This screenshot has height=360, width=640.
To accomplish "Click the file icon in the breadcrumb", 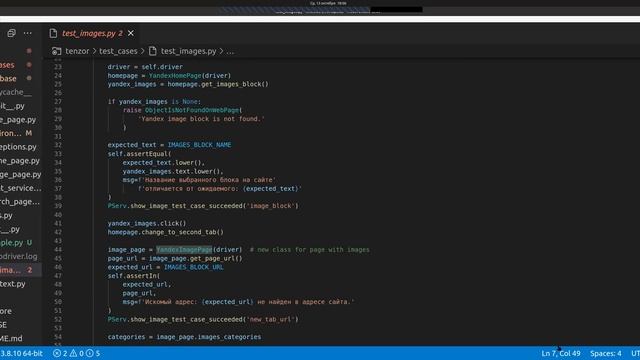I will pos(153,51).
